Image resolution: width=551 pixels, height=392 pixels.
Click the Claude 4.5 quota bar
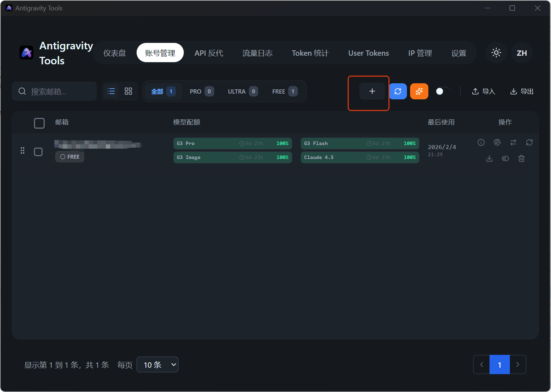click(x=360, y=157)
